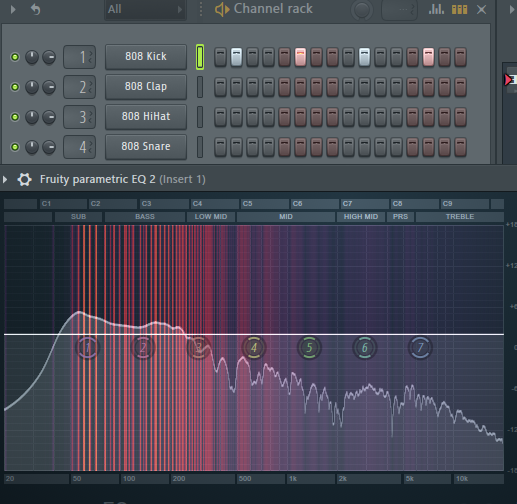Mute the 808 Kick channel
517x504 pixels.
[15, 57]
